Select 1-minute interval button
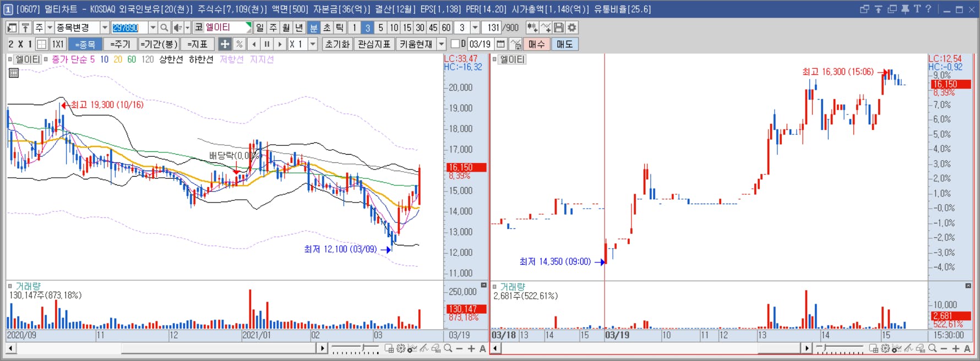 coord(355,28)
